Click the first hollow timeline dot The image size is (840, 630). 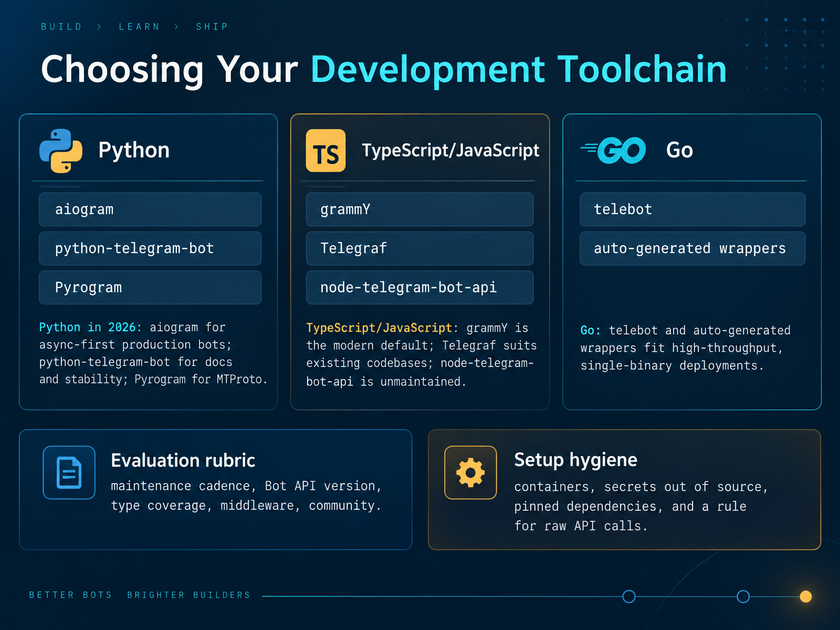tap(629, 596)
